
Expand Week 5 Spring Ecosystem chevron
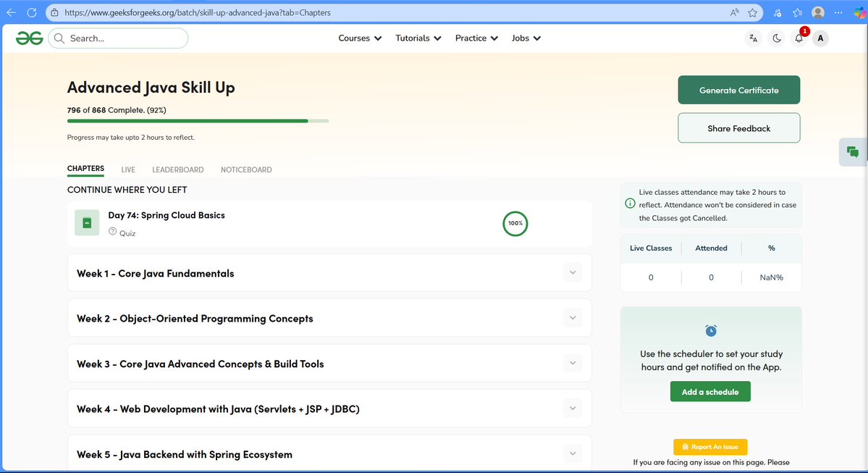pyautogui.click(x=573, y=453)
